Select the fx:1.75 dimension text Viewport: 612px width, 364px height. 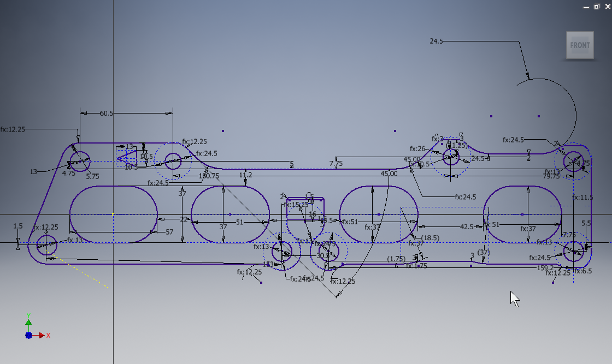pyautogui.click(x=416, y=266)
